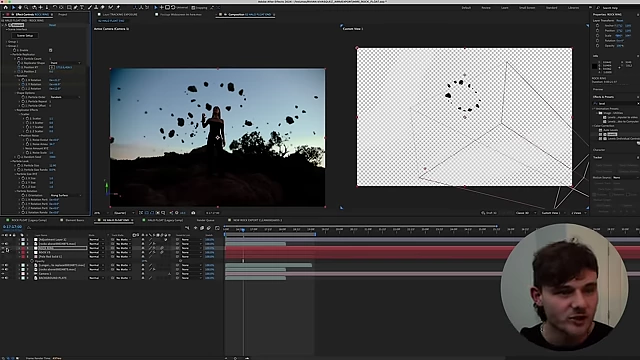Click the timeline frame blending icon
The height and width of the screenshot is (360, 640).
coord(202,228)
